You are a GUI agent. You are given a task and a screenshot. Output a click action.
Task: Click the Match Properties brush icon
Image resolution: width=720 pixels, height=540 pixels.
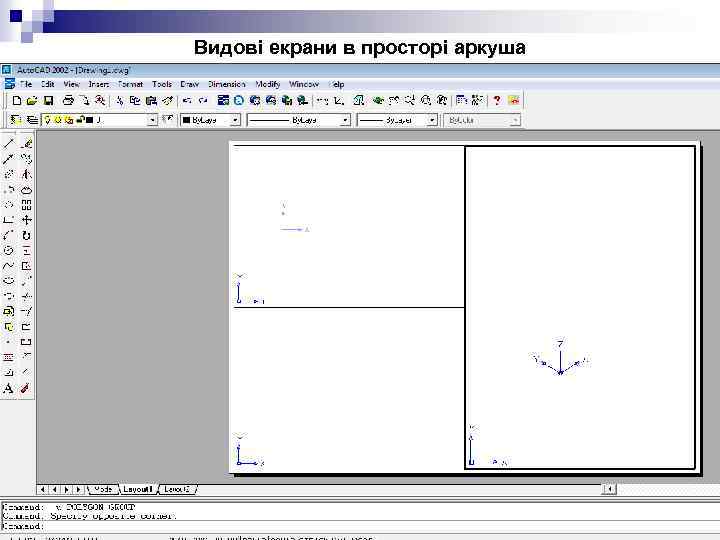pyautogui.click(x=167, y=100)
